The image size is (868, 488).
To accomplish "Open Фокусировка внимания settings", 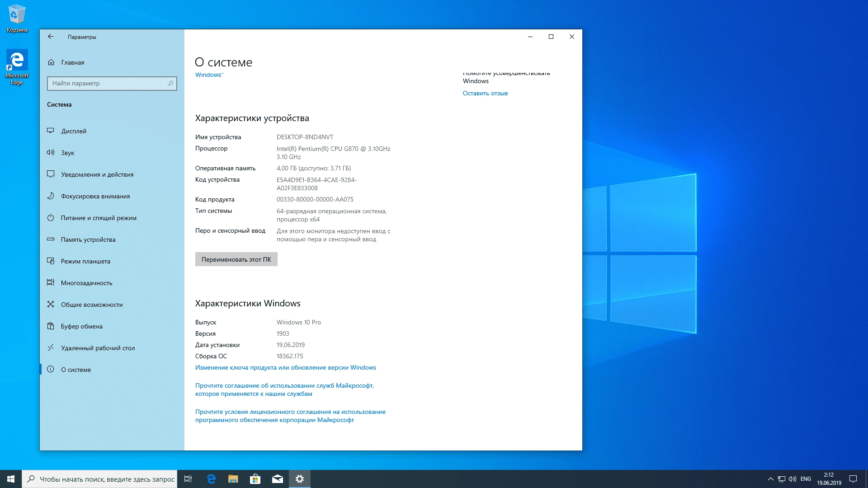I will click(x=112, y=196).
